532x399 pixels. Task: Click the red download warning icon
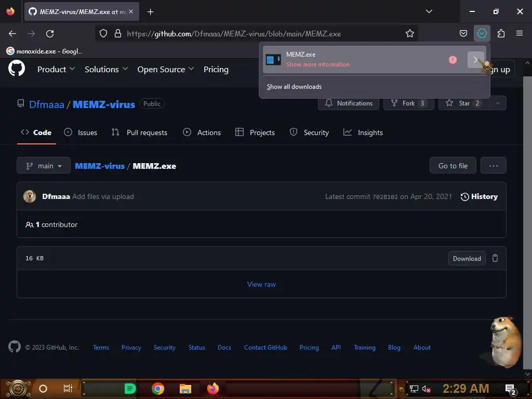[453, 60]
